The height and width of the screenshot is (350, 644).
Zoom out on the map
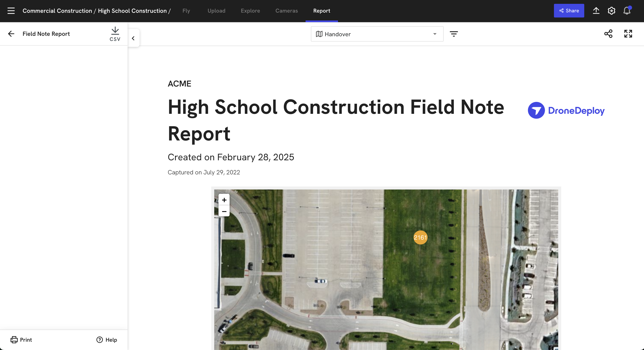(x=224, y=211)
